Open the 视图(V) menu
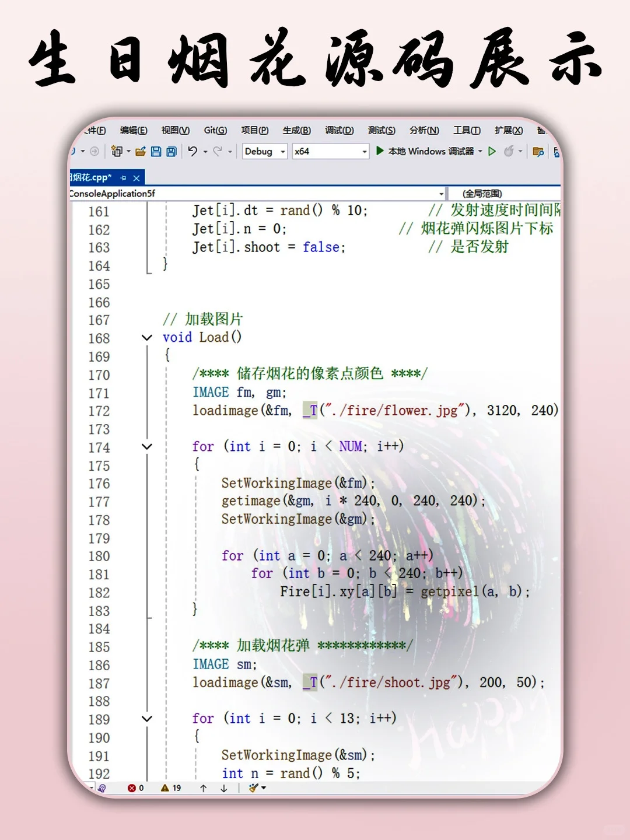The width and height of the screenshot is (630, 840). [176, 131]
